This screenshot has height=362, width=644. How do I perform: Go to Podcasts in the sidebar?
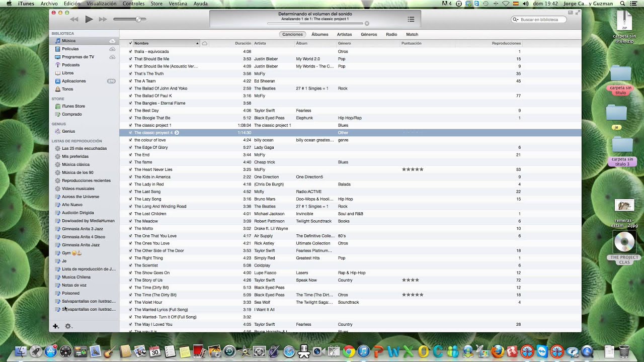[x=84, y=65]
